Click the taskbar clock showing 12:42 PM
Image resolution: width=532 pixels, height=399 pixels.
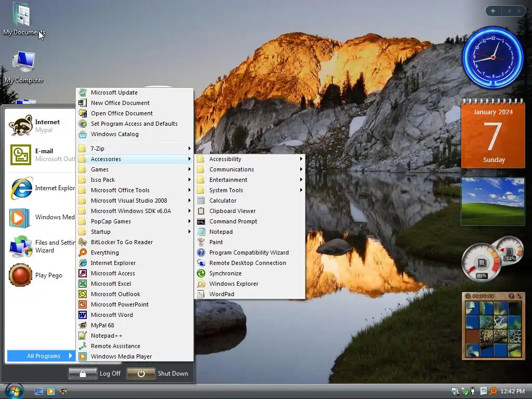click(x=512, y=391)
